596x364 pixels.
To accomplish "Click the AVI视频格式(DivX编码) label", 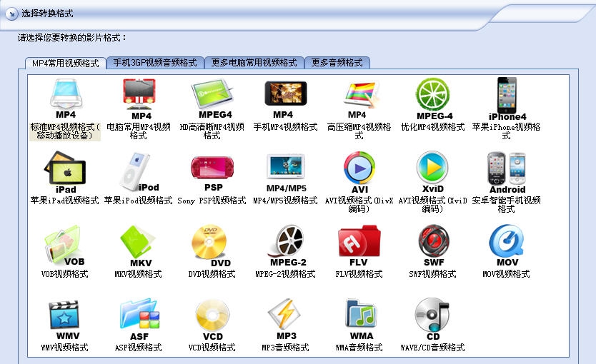I will coord(359,205).
